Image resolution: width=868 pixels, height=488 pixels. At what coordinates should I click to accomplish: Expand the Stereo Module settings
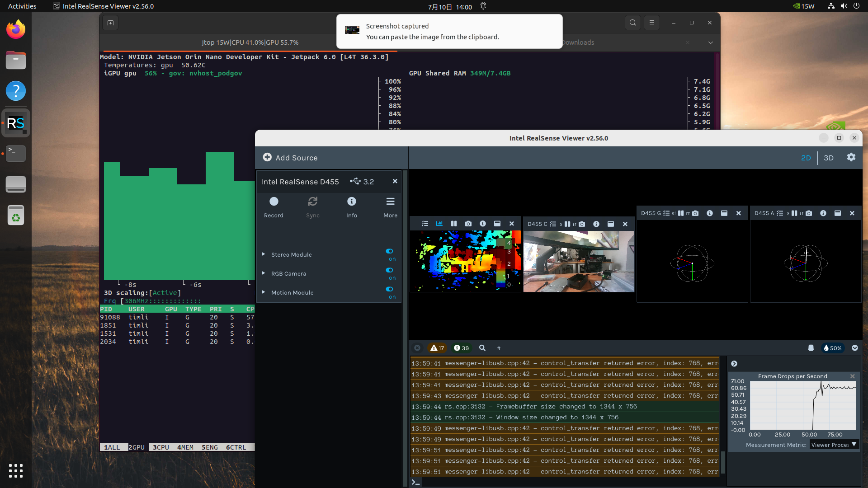(x=264, y=254)
